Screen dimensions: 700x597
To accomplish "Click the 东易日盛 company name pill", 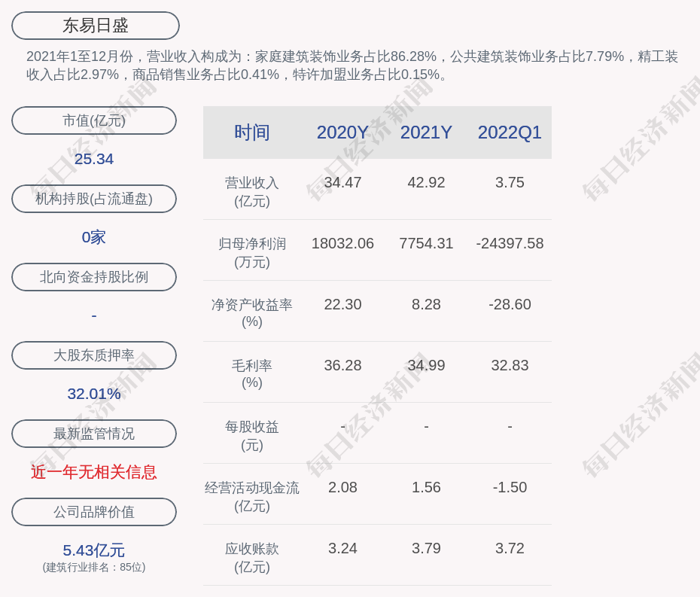I will click(95, 26).
